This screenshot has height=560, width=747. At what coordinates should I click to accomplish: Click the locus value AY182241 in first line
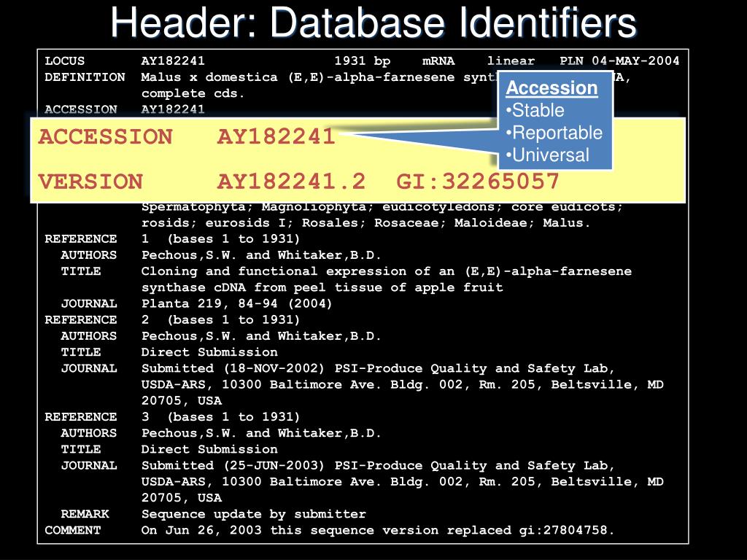tap(173, 61)
